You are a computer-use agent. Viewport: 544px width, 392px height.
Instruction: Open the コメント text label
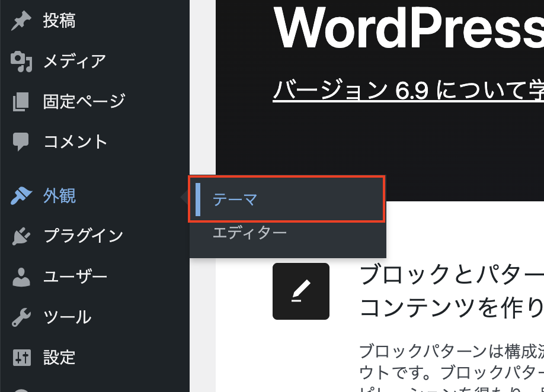(76, 142)
